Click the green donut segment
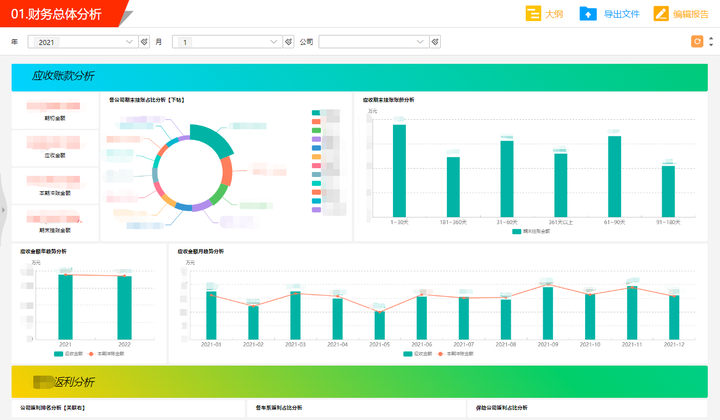 (x=219, y=194)
